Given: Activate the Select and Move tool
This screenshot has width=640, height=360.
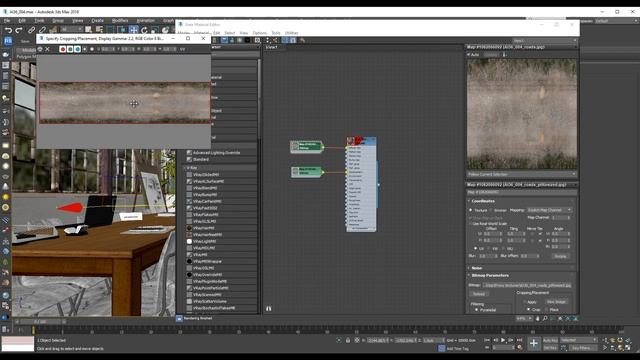Looking at the screenshot, I should (x=133, y=30).
